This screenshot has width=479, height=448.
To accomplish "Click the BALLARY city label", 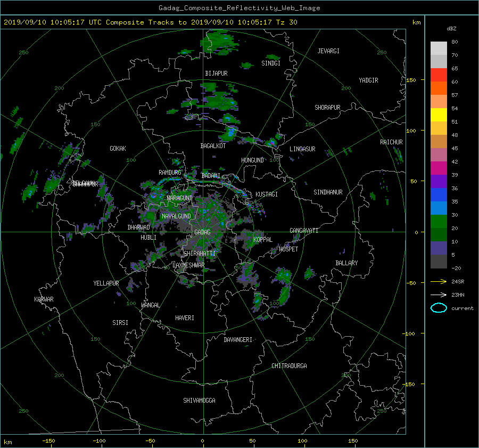I will click(346, 263).
